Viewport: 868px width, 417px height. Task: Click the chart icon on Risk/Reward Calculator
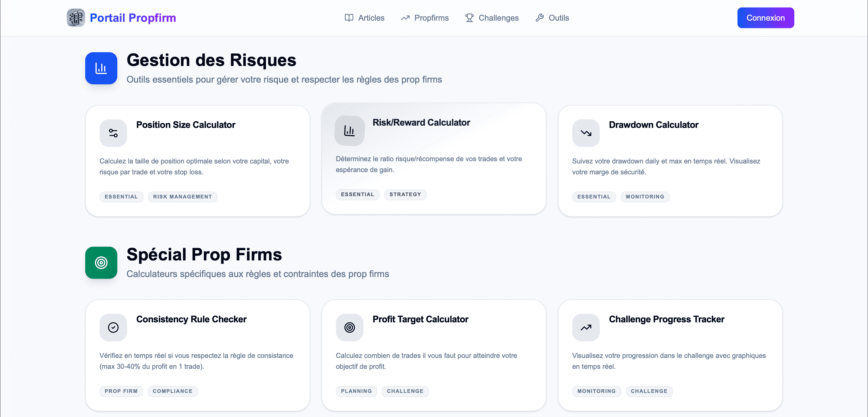349,130
